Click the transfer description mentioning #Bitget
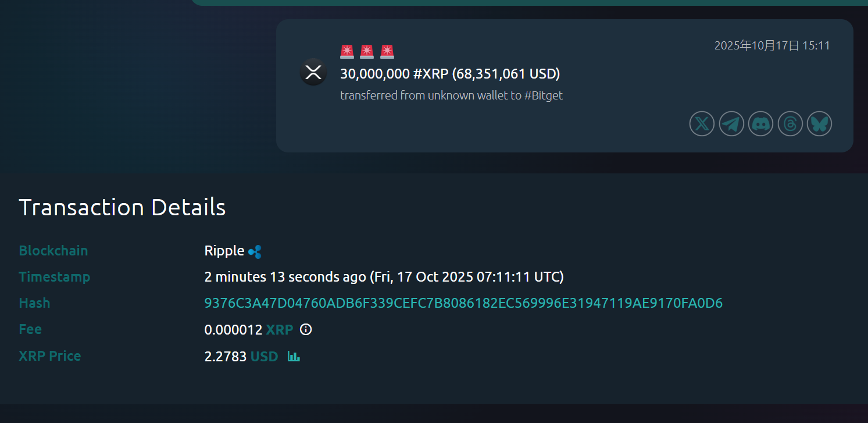Viewport: 868px width, 423px height. point(451,95)
